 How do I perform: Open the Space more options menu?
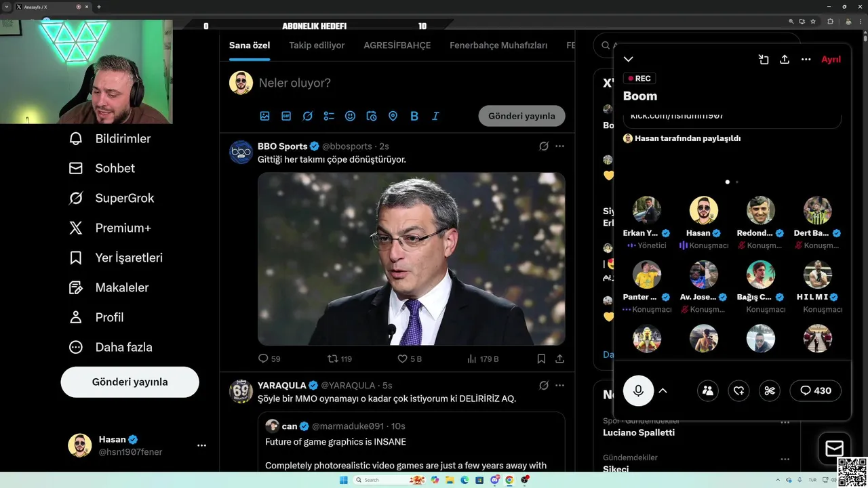tap(806, 60)
